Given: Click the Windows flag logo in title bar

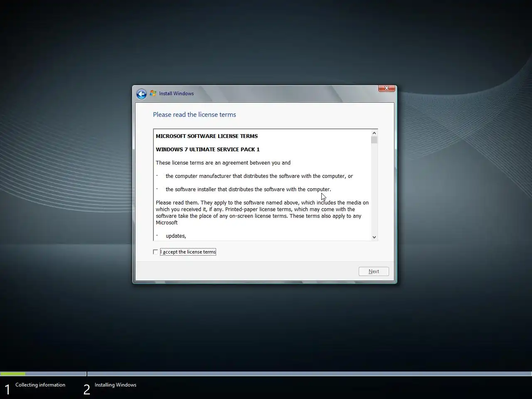Looking at the screenshot, I should [x=153, y=93].
